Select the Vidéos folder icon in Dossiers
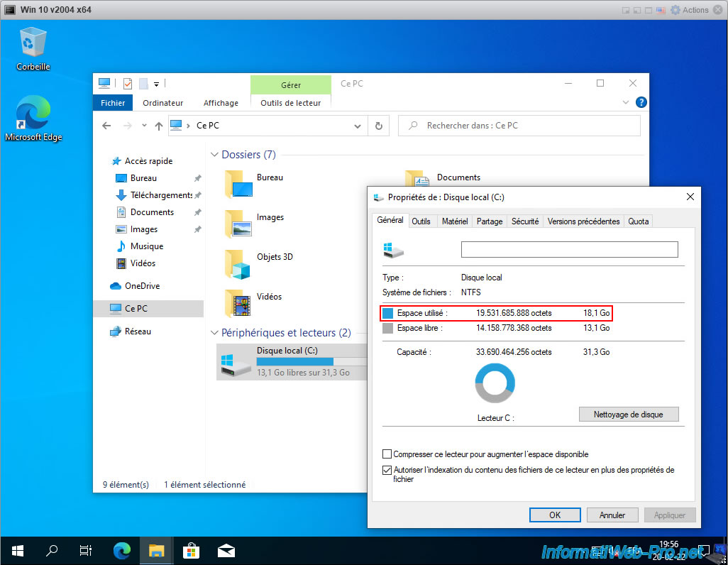This screenshot has width=728, height=565. (238, 303)
